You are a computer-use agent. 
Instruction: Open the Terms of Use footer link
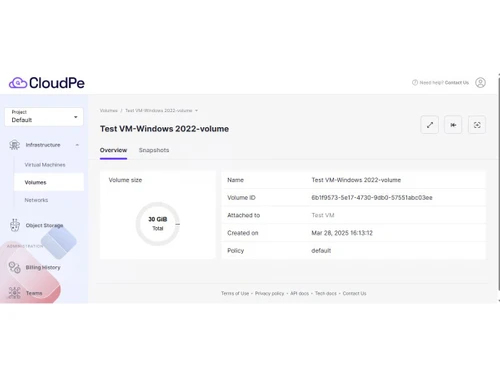235,293
